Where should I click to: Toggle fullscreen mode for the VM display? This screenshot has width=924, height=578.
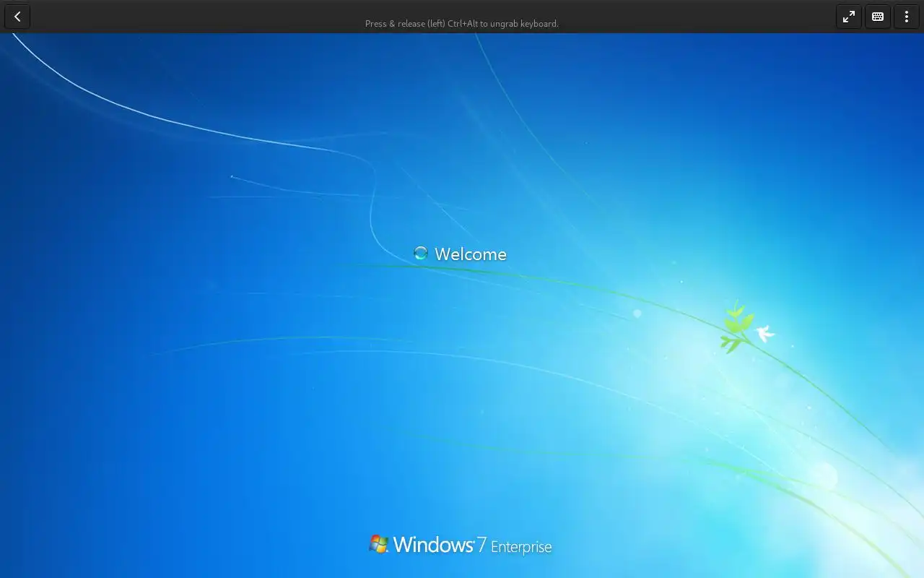pos(849,17)
